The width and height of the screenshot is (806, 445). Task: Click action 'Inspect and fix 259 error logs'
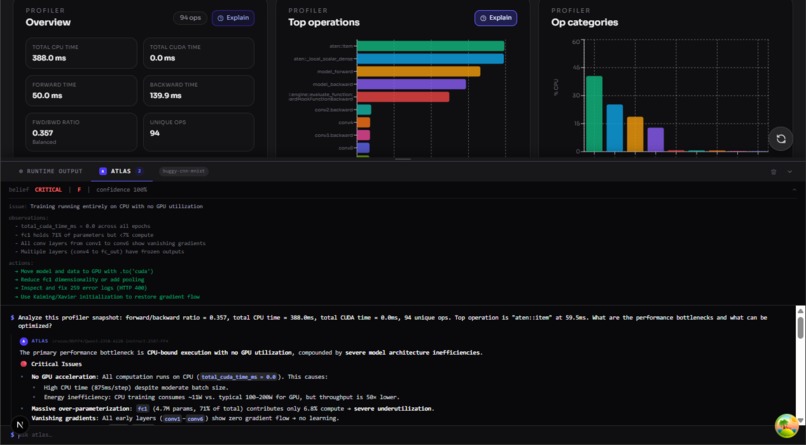(81, 288)
